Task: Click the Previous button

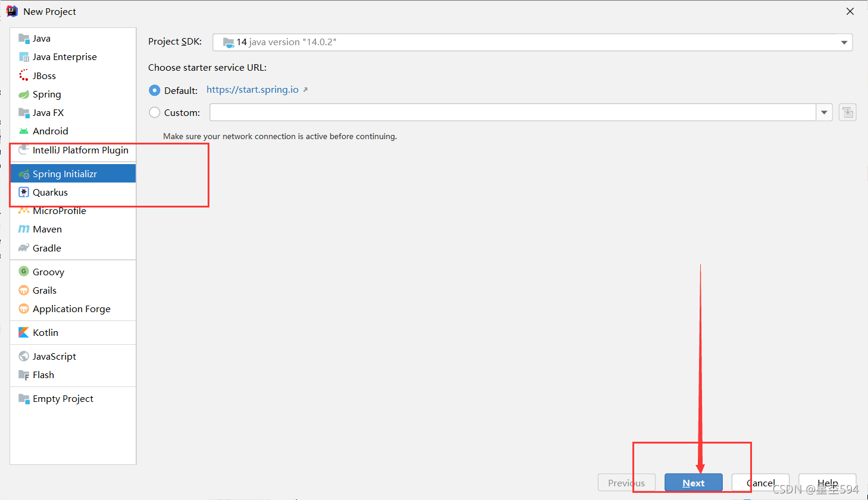Action: tap(626, 483)
